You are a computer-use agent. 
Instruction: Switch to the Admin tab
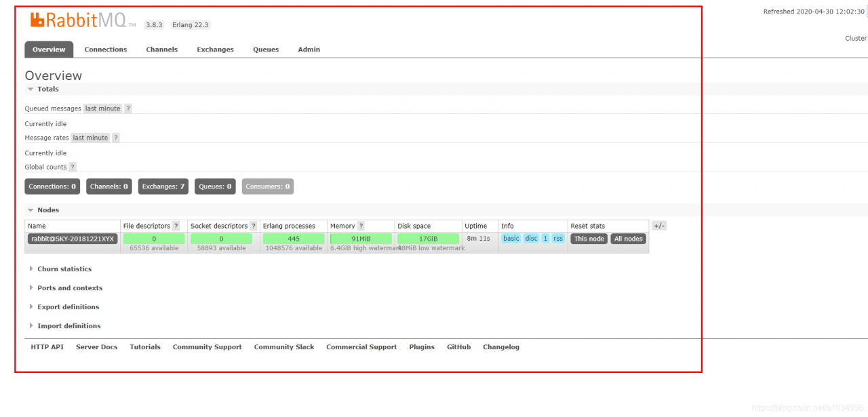309,49
